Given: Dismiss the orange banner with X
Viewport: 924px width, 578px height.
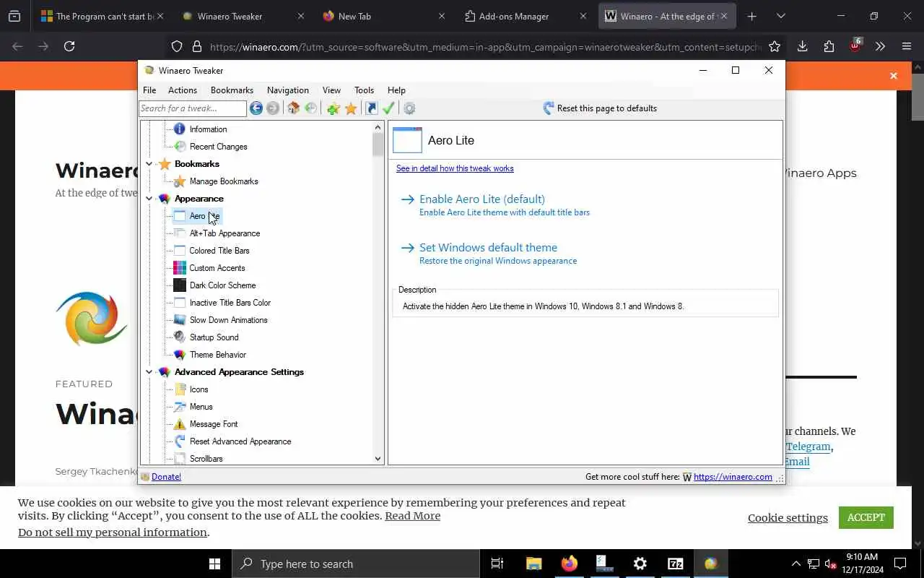Looking at the screenshot, I should pyautogui.click(x=893, y=76).
